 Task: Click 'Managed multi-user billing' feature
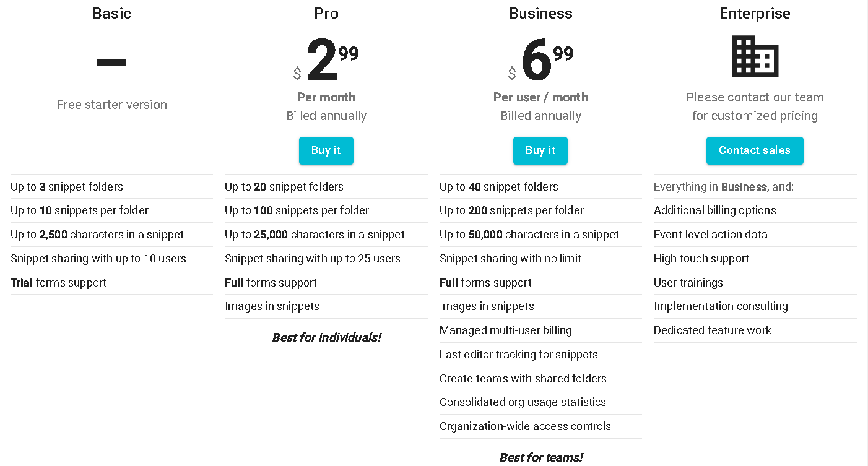(x=506, y=330)
